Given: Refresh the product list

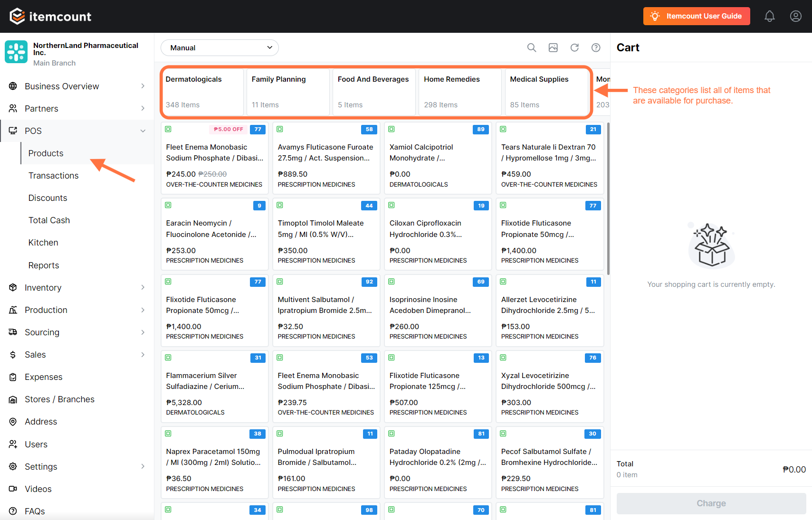Looking at the screenshot, I should pos(574,47).
